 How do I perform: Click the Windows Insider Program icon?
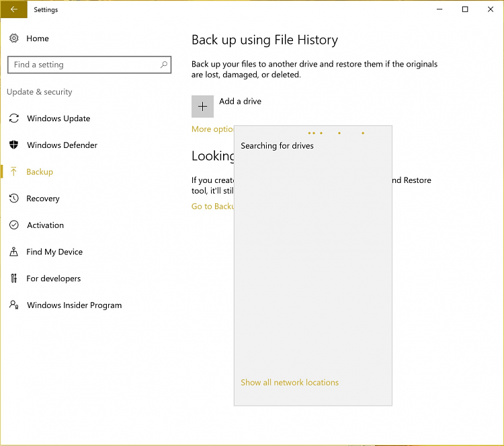[14, 305]
